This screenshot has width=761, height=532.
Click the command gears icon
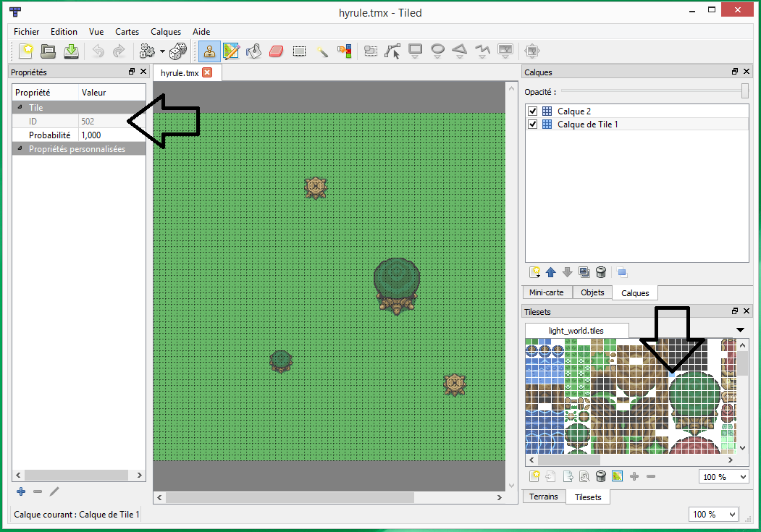(146, 51)
